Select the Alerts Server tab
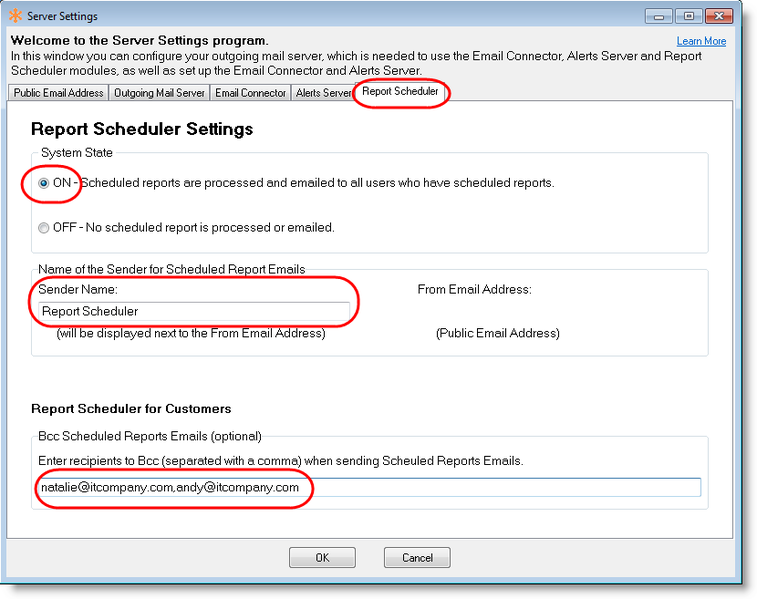The height and width of the screenshot is (599, 757). click(323, 93)
